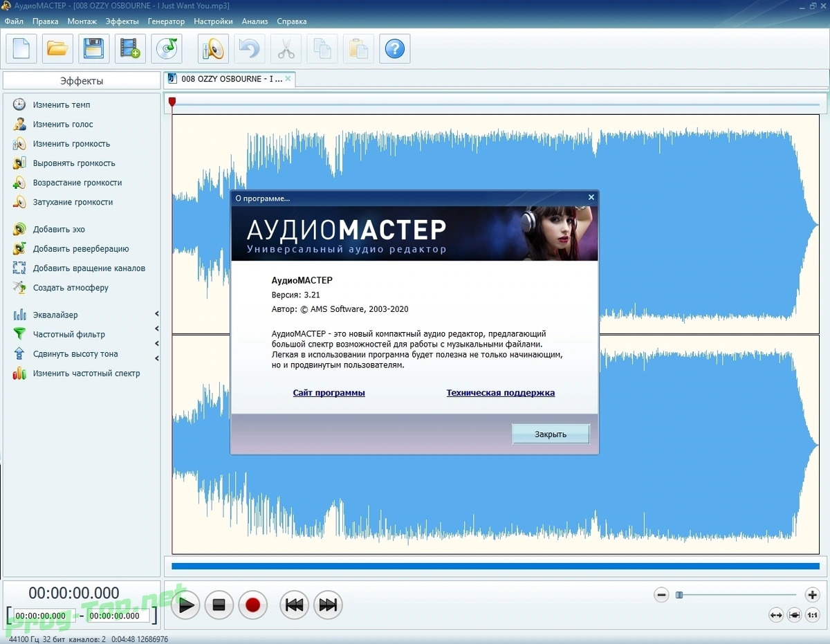This screenshot has width=830, height=644.
Task: Open the Файл menu
Action: point(14,21)
